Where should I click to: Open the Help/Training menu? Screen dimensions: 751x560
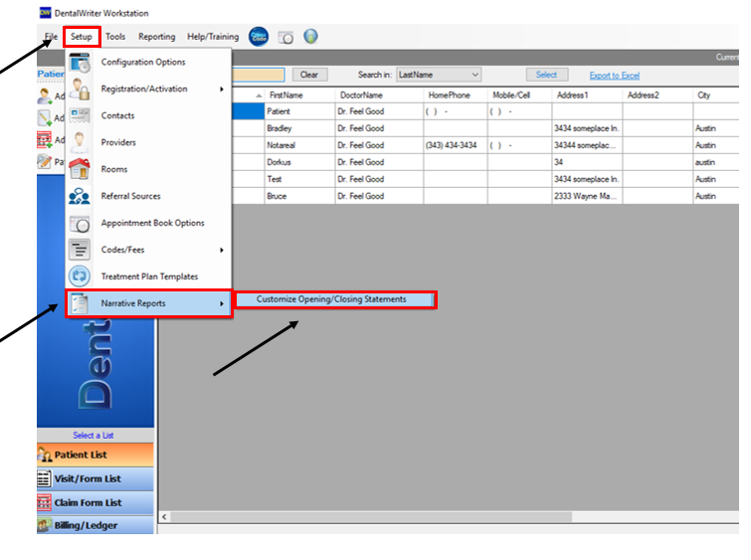point(213,37)
